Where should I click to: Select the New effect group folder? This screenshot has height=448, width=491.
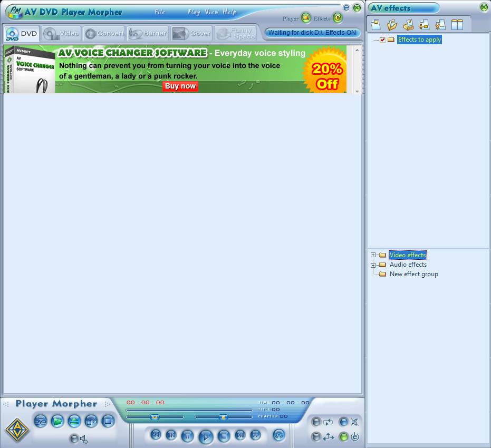pyautogui.click(x=413, y=274)
